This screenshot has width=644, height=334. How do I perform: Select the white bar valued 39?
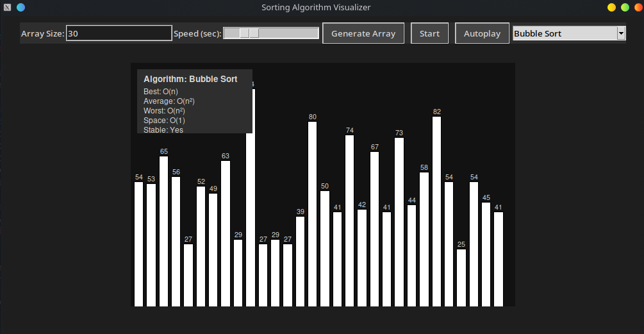tap(301, 262)
